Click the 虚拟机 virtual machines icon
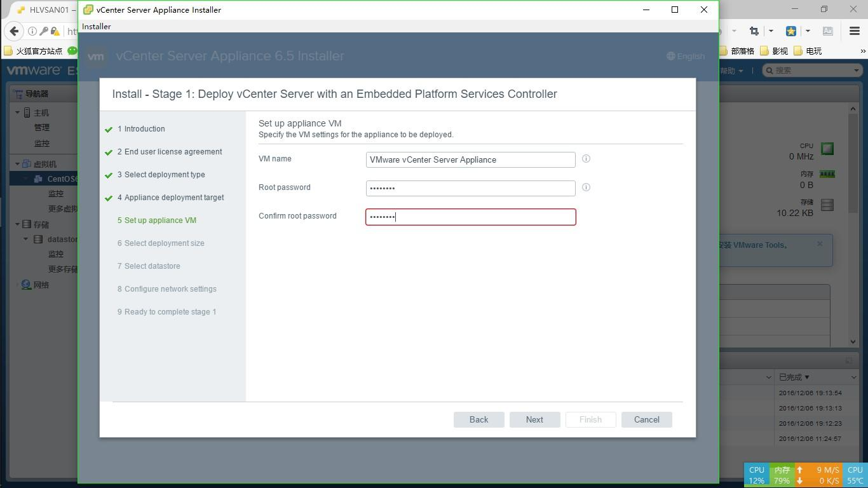Image resolution: width=868 pixels, height=488 pixels. [27, 164]
